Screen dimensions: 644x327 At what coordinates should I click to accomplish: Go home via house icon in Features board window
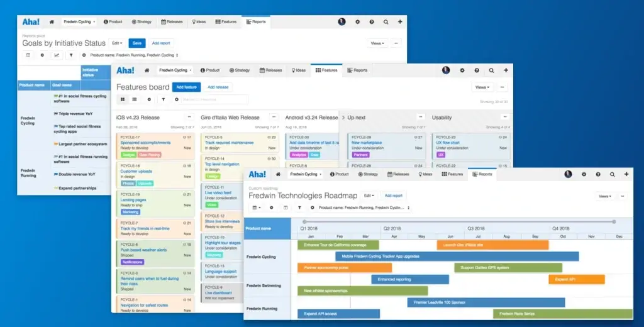click(147, 70)
